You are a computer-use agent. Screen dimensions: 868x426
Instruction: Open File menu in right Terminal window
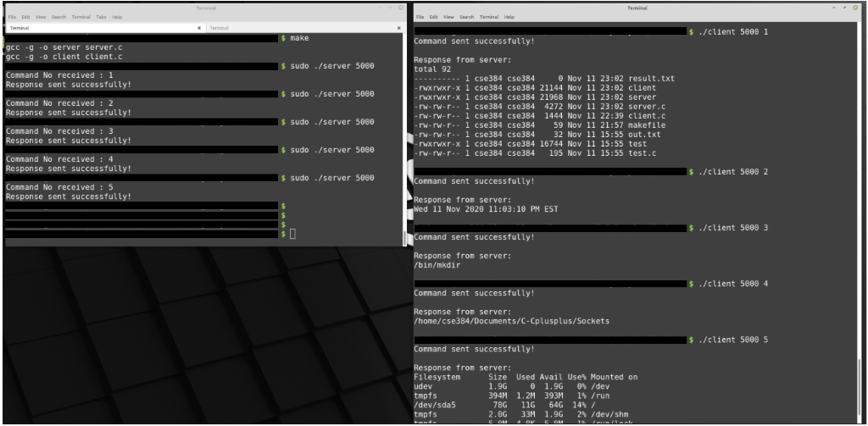[x=420, y=17]
